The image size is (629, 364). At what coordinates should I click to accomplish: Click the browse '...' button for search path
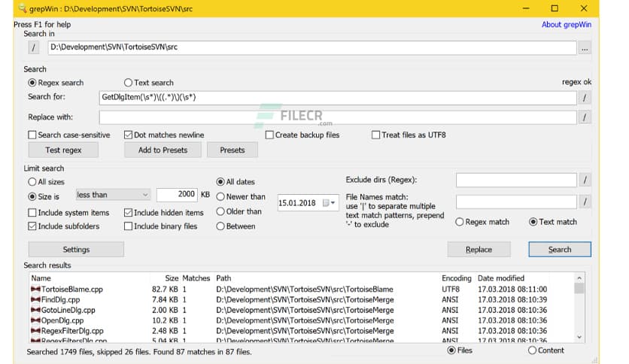pos(585,47)
